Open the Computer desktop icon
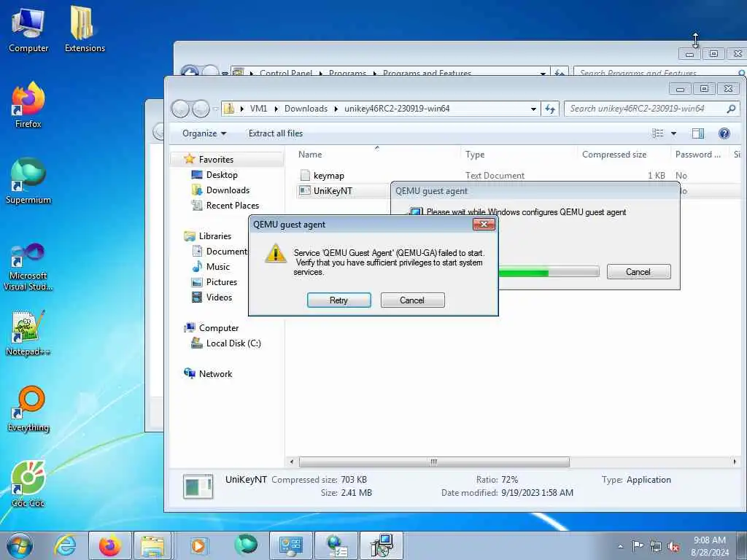The width and height of the screenshot is (747, 560). coord(28,30)
